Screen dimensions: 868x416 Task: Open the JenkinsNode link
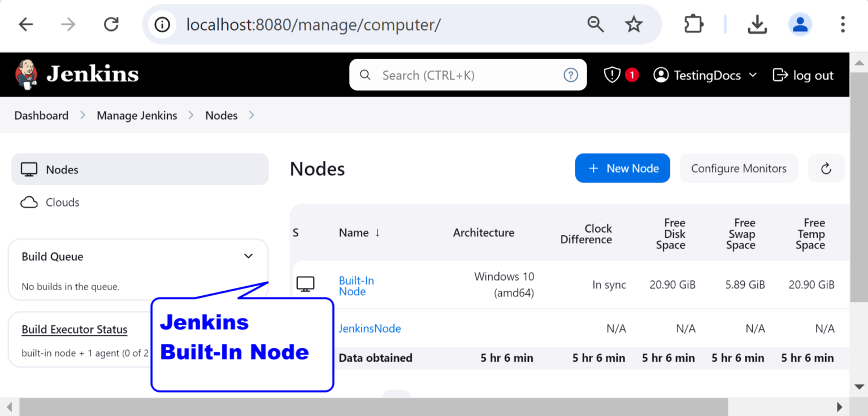pyautogui.click(x=370, y=329)
